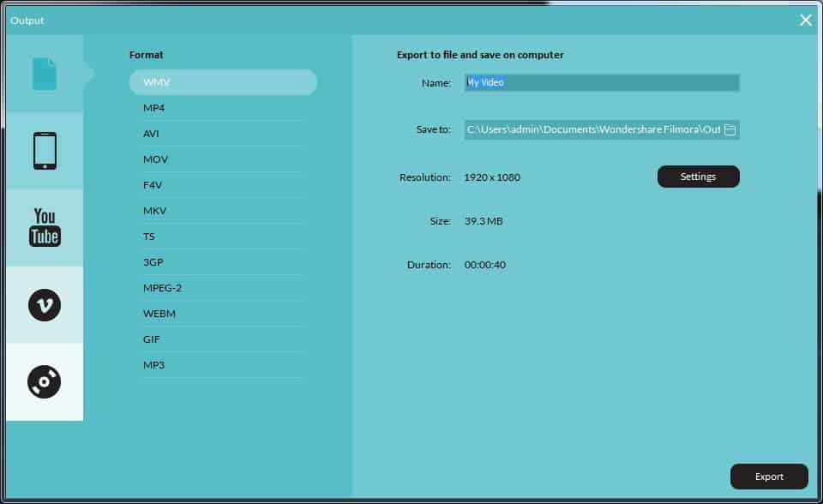Open the Vimeo upload tab
823x504 pixels.
point(45,305)
